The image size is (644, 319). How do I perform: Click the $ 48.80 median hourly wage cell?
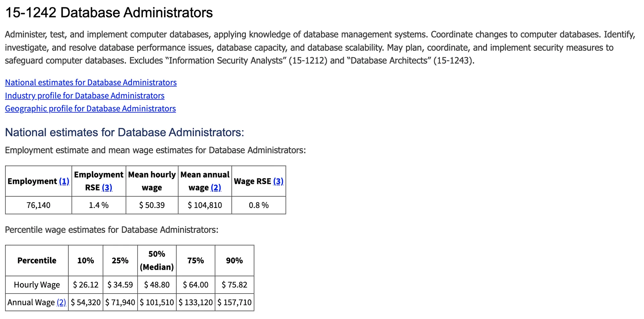pyautogui.click(x=157, y=285)
